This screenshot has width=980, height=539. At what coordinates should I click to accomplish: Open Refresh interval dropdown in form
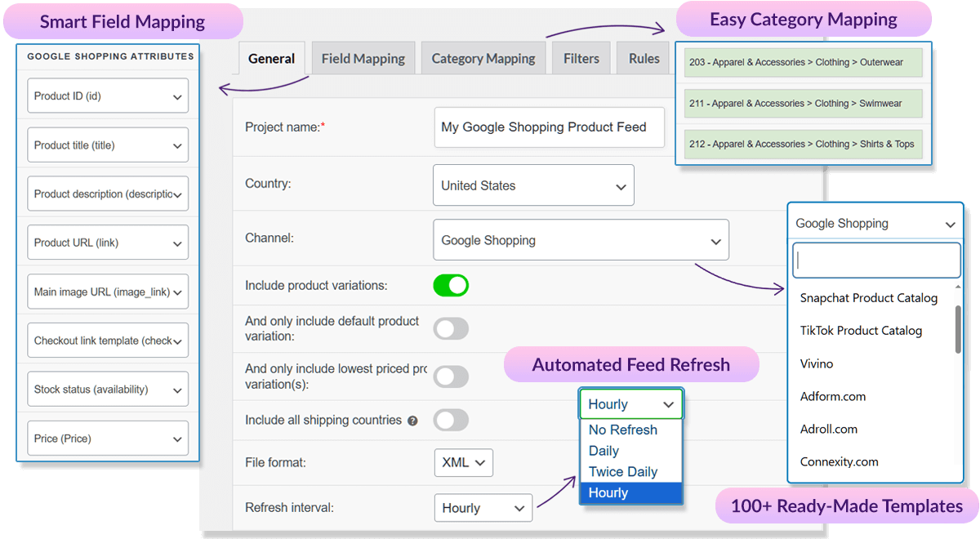coord(483,508)
